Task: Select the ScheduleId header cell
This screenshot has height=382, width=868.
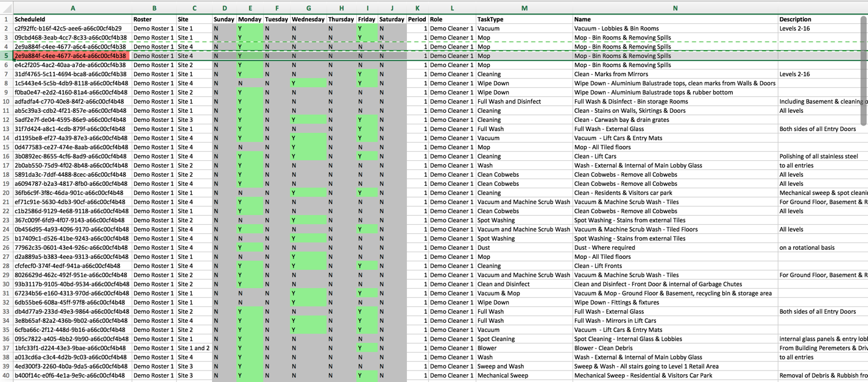Action: click(x=71, y=19)
